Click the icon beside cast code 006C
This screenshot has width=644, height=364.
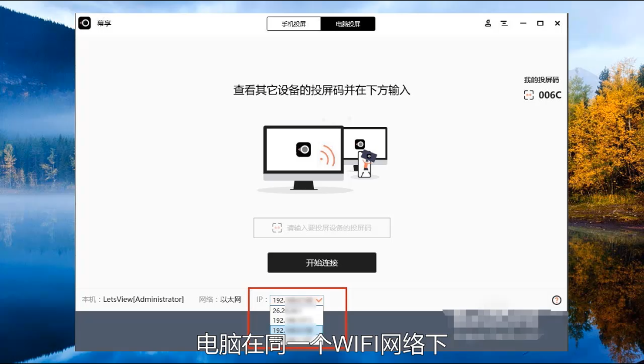[529, 95]
